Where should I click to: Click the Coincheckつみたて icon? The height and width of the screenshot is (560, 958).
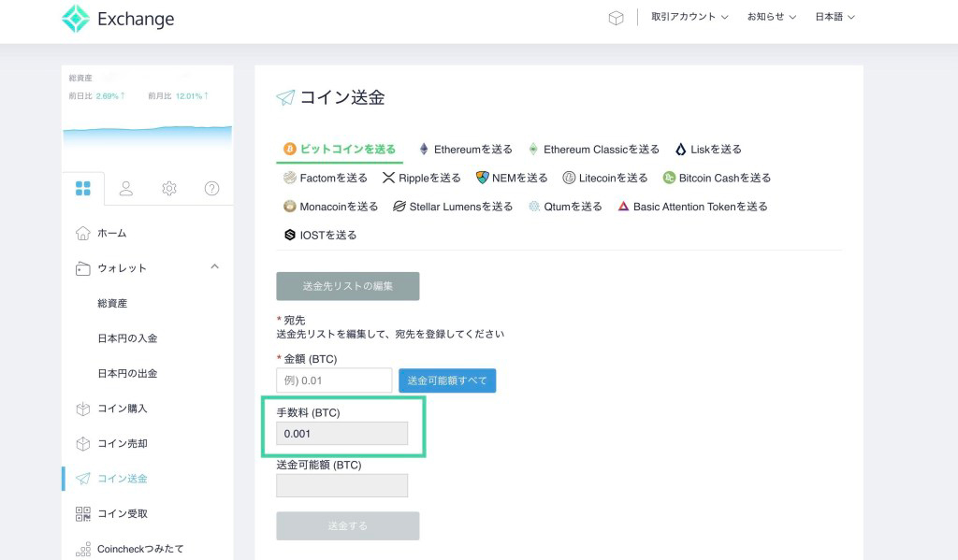pyautogui.click(x=82, y=549)
